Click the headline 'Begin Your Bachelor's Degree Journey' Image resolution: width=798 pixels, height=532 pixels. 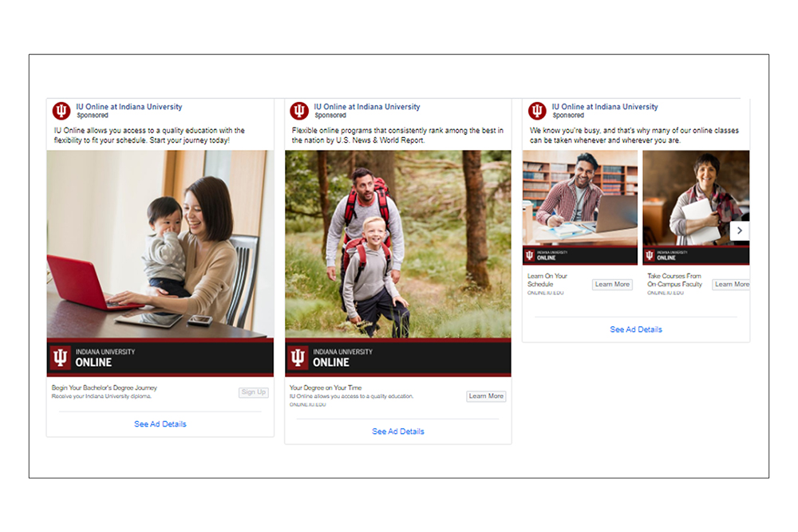tap(105, 388)
